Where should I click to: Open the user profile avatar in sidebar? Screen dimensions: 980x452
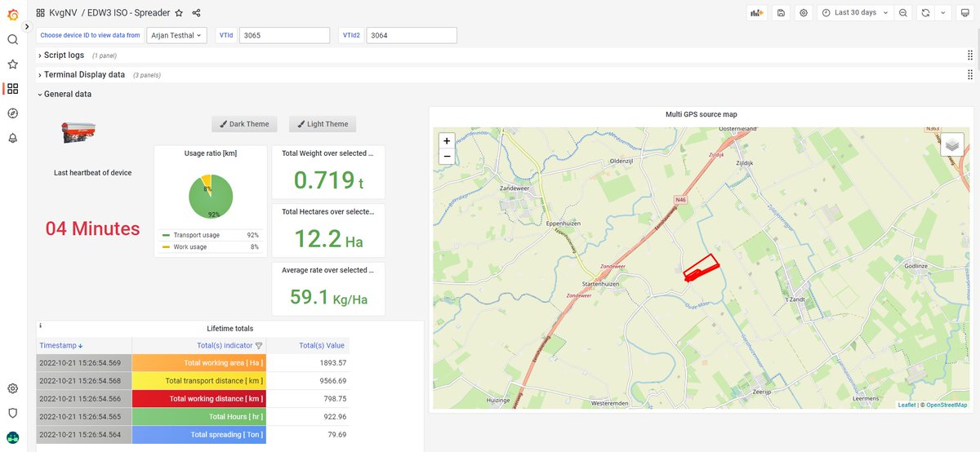tap(12, 437)
